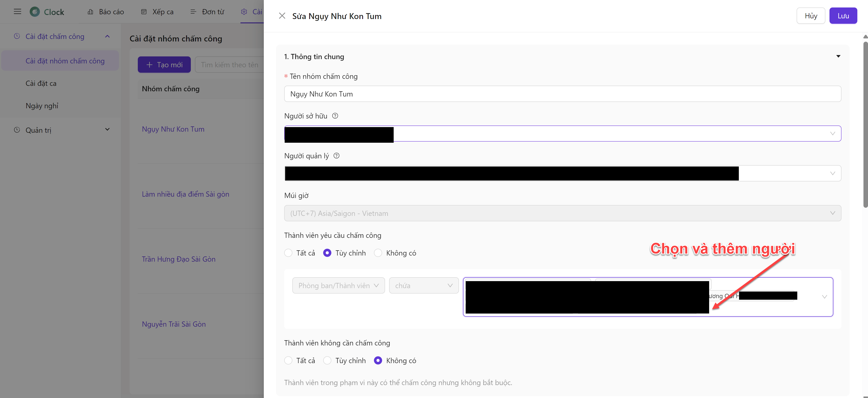Viewport: 868px width, 398px height.
Task: Open the hamburger menu icon
Action: pyautogui.click(x=17, y=12)
